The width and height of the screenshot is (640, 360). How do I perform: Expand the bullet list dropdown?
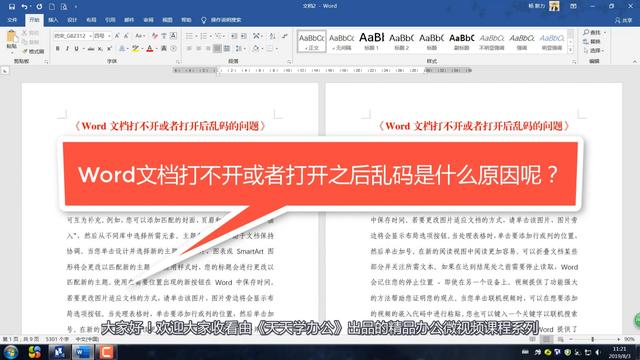click(x=197, y=36)
